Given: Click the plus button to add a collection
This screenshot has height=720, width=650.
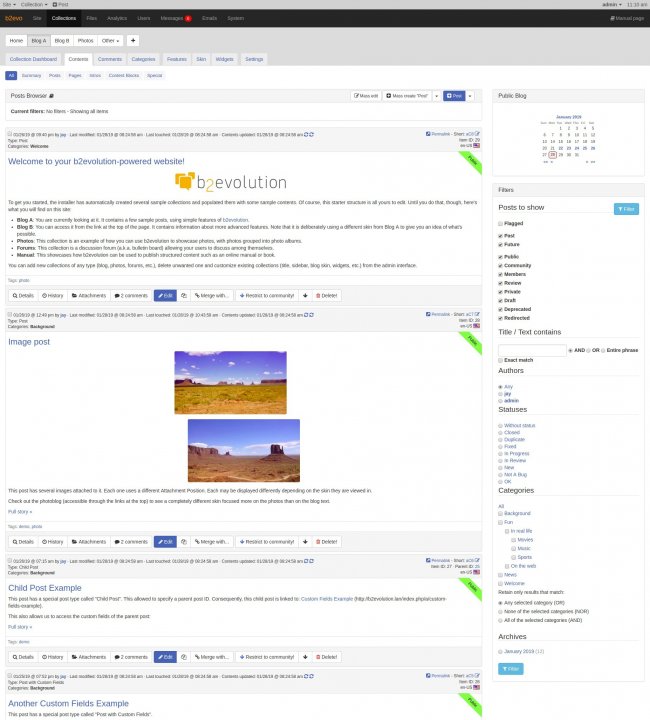Looking at the screenshot, I should click(133, 40).
